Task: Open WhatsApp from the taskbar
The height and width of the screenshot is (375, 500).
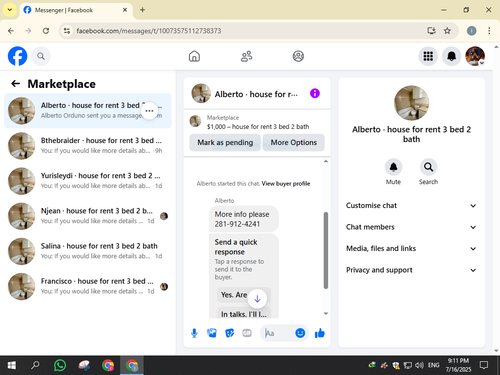Action: tap(60, 365)
